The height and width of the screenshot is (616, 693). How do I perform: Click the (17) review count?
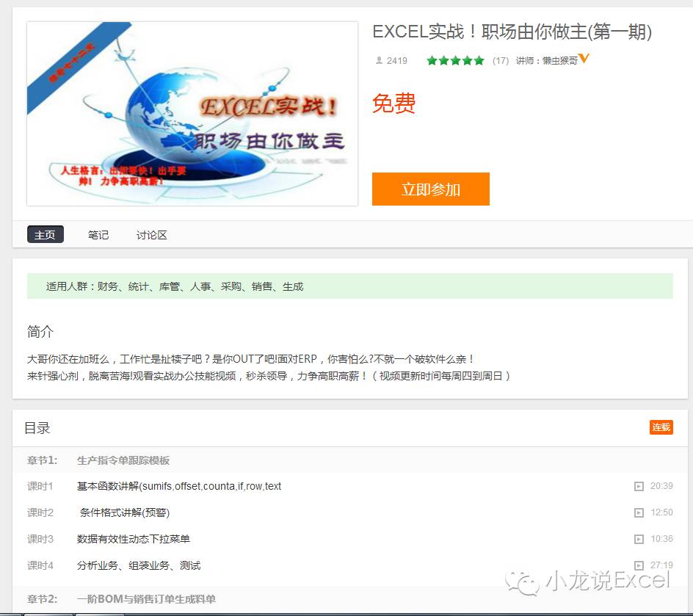pyautogui.click(x=501, y=60)
